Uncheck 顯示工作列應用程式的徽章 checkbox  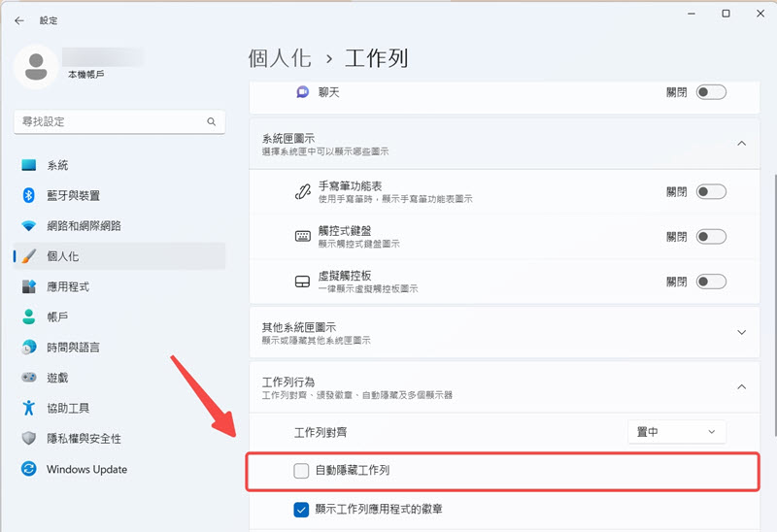301,510
